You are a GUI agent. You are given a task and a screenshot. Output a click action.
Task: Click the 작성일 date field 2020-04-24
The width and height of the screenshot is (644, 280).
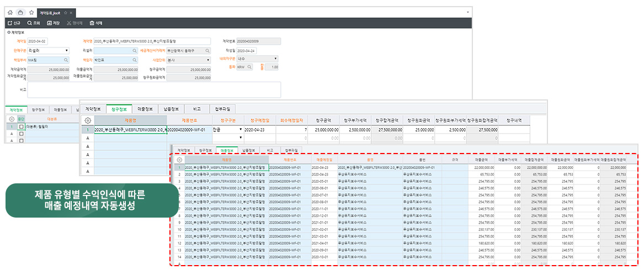click(x=248, y=51)
